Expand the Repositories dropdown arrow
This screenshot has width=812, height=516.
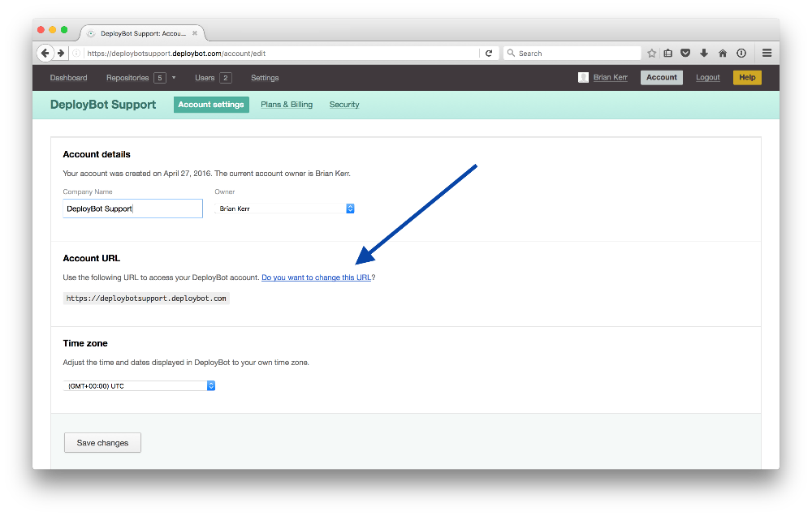174,78
